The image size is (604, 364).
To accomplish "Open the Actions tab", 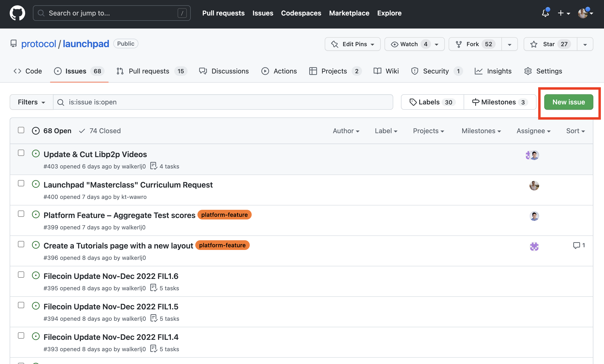I will click(x=279, y=71).
